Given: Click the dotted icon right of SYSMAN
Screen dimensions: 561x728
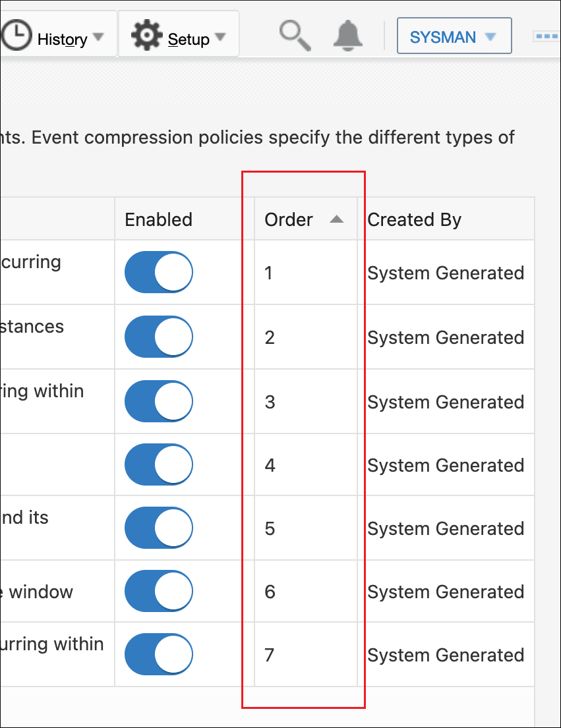Looking at the screenshot, I should [x=546, y=36].
